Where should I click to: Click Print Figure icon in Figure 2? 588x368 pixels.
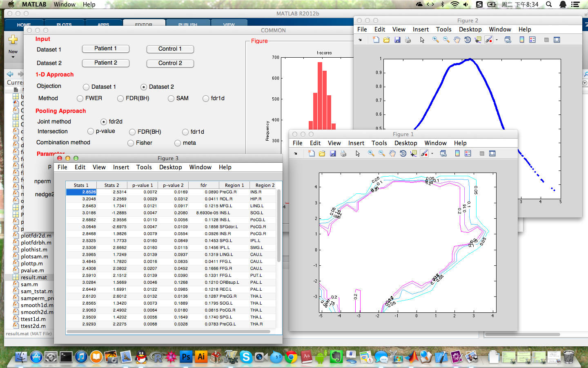pyautogui.click(x=408, y=40)
